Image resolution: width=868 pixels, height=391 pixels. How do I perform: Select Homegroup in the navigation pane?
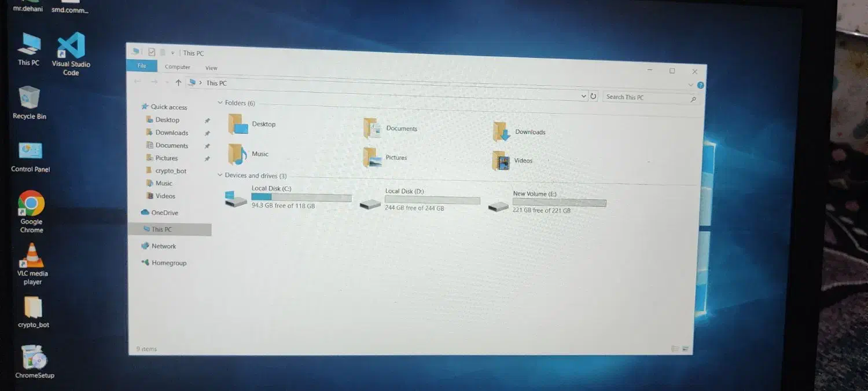164,263
